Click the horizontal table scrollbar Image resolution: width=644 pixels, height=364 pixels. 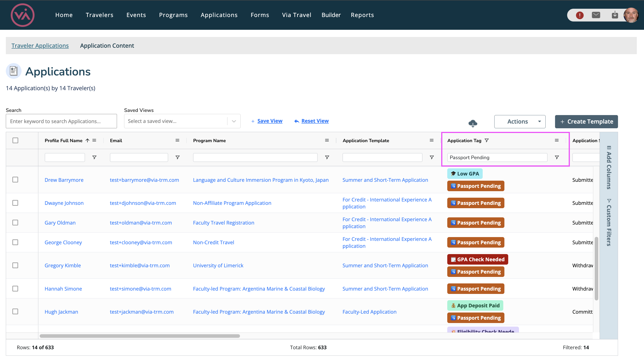point(140,336)
